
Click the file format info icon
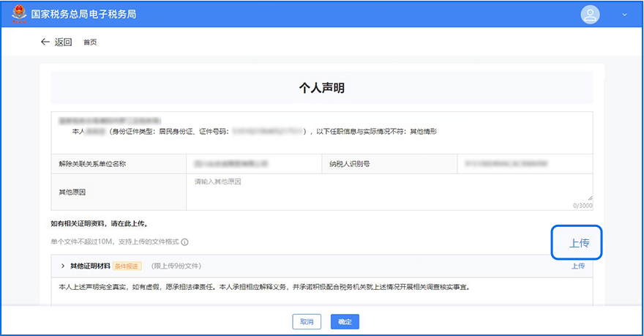(184, 242)
